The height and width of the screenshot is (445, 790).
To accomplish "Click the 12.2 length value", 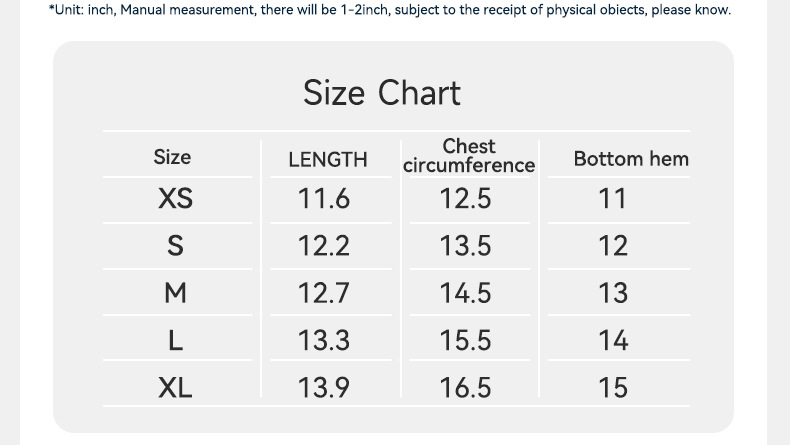I will point(324,246).
